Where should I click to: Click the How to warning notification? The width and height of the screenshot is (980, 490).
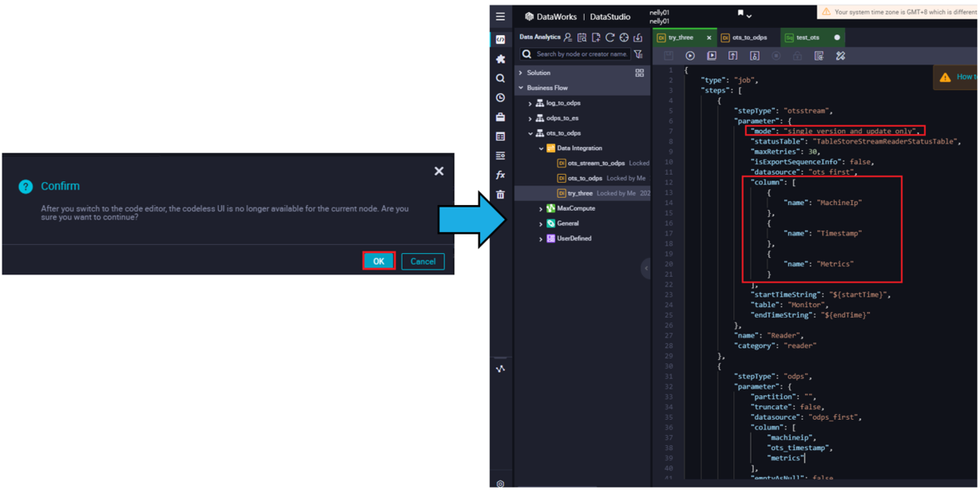click(956, 77)
